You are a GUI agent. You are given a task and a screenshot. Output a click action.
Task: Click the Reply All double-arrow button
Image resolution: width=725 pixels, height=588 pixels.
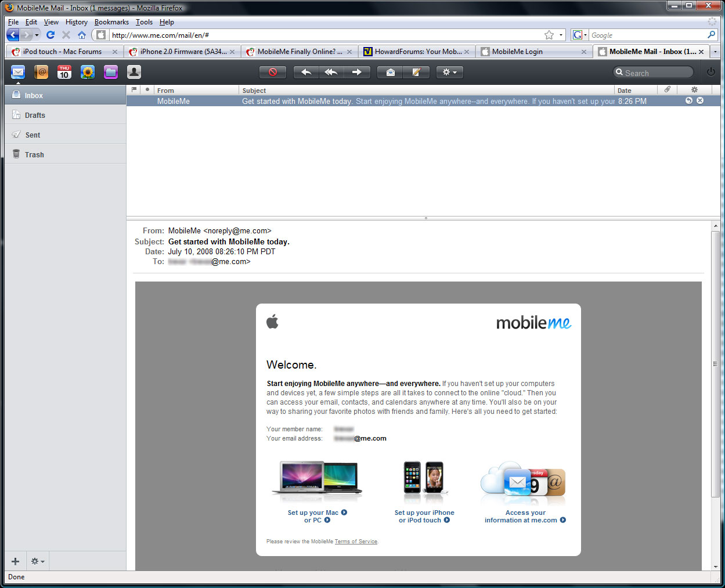[x=331, y=72]
